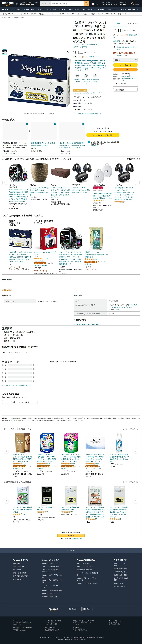142x644 pixels.
Task: Open Prime Video in the navigation bar
Action: pyautogui.click(x=99, y=9)
